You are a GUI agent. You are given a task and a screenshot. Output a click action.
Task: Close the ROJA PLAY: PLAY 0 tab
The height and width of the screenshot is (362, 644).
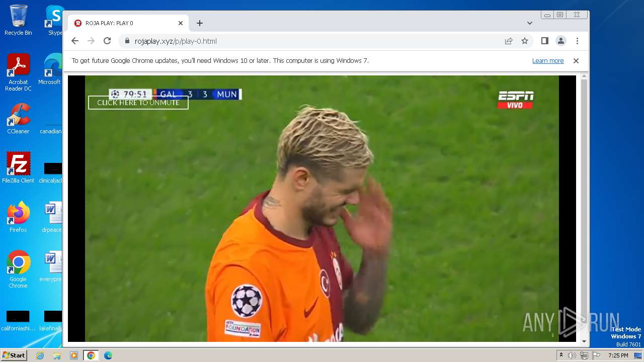181,23
